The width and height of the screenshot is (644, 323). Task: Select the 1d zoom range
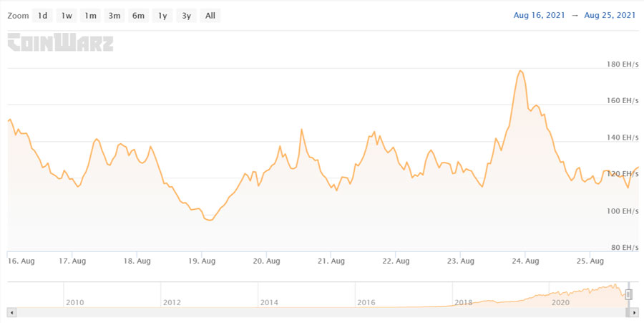coord(43,16)
